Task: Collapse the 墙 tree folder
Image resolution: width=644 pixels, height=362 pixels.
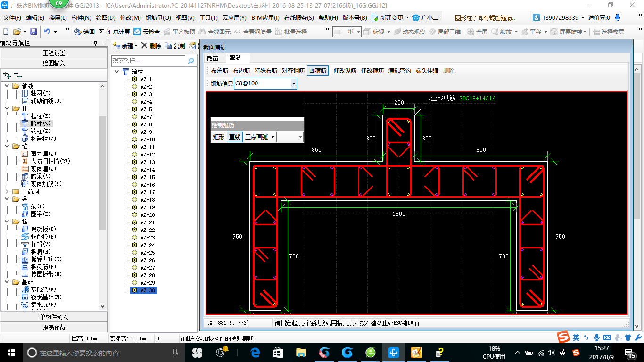Action: [x=7, y=146]
